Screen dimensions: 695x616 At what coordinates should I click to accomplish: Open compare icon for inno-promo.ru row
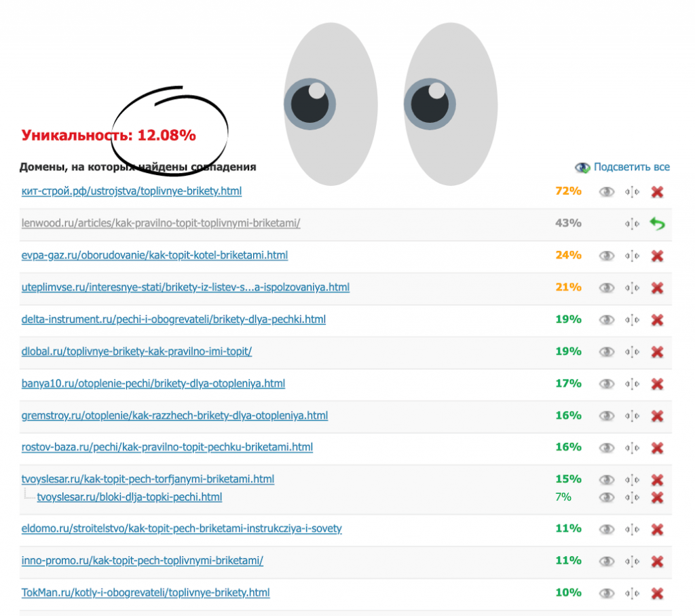(x=632, y=562)
